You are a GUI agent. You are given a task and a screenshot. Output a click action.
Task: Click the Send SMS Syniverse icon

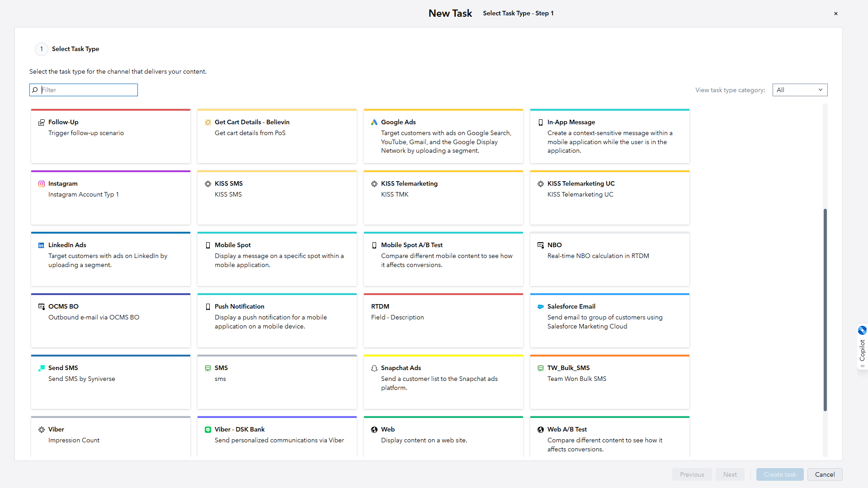pyautogui.click(x=41, y=368)
